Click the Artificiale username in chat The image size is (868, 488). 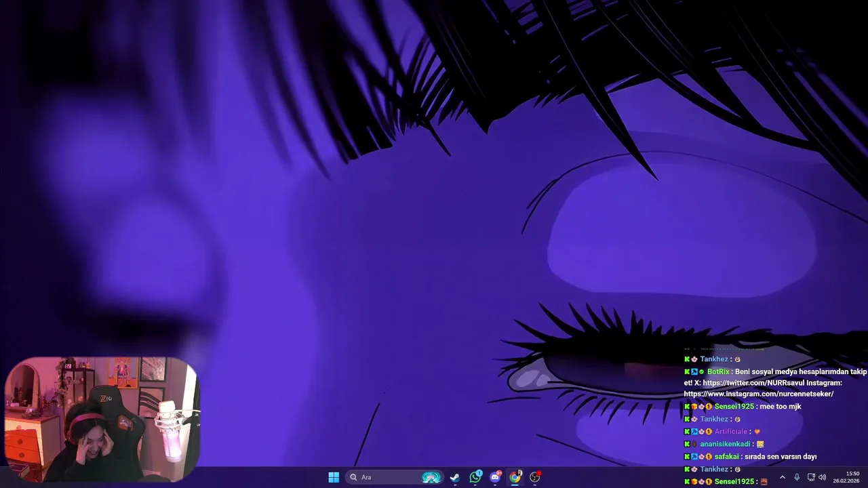(x=731, y=432)
